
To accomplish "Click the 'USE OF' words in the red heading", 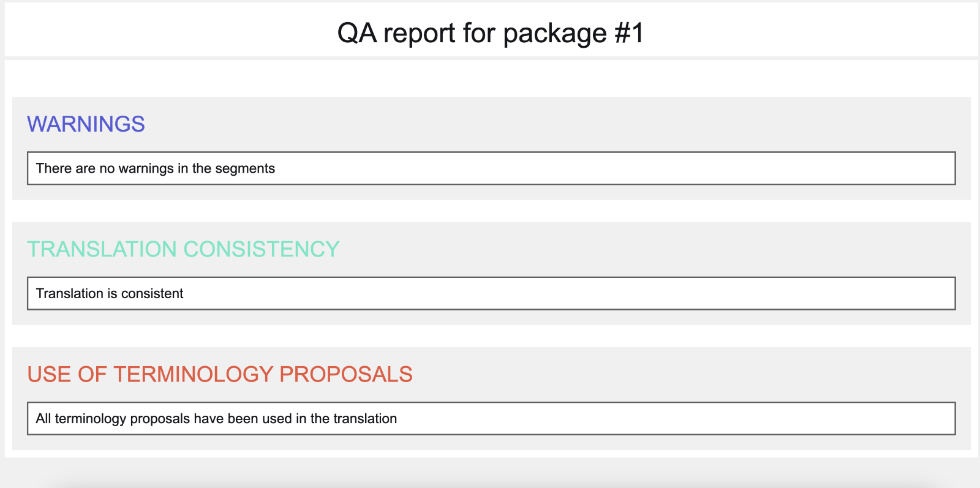I will [67, 374].
